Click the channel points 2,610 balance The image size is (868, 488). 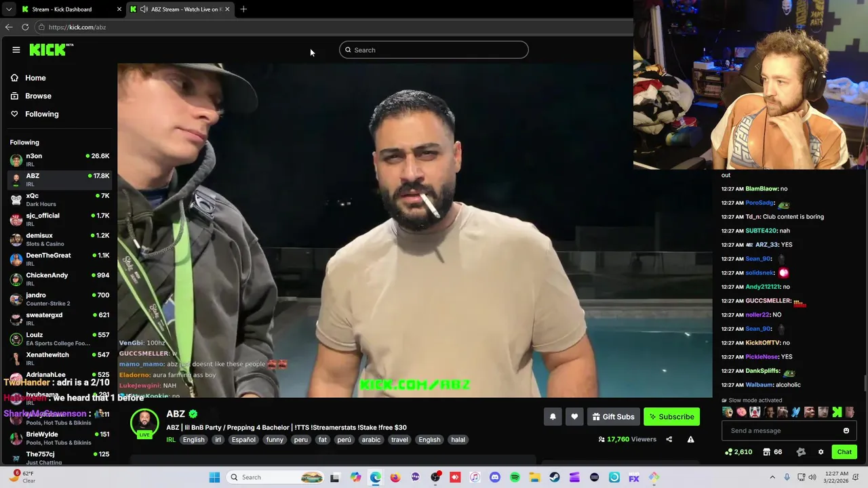coord(738,452)
